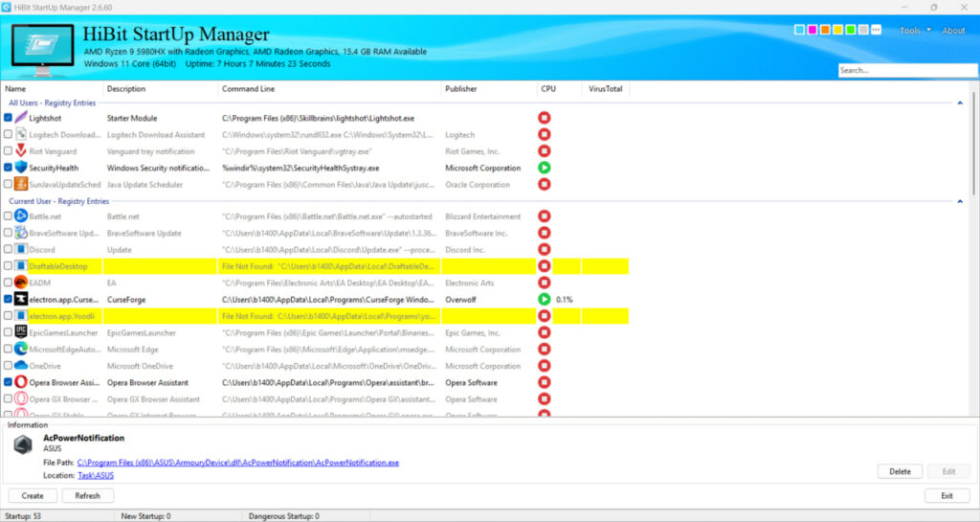Click red stop icon in EpicGamesLauncher row
Image resolution: width=980 pixels, height=522 pixels.
(545, 332)
